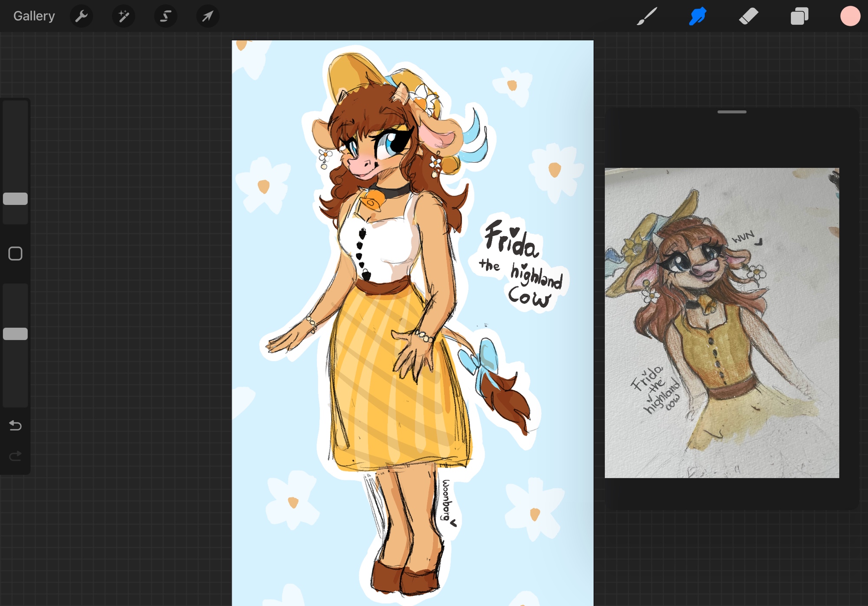Open the Adjustments magic wand menu

click(123, 16)
